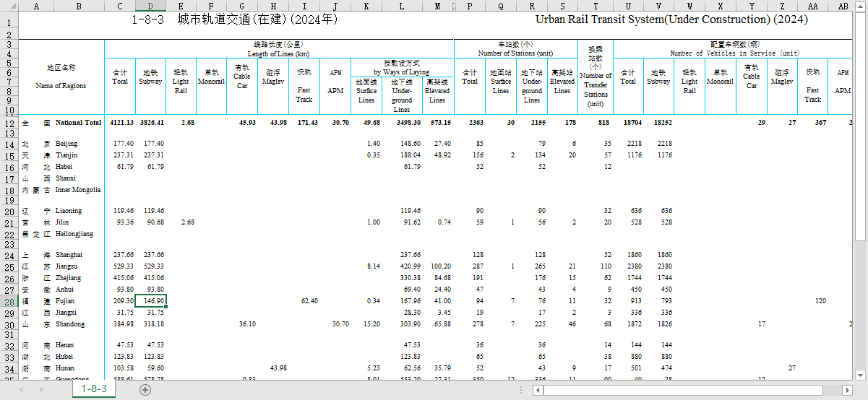The width and height of the screenshot is (868, 400).
Task: Select row 12 header
Action: pos(9,123)
